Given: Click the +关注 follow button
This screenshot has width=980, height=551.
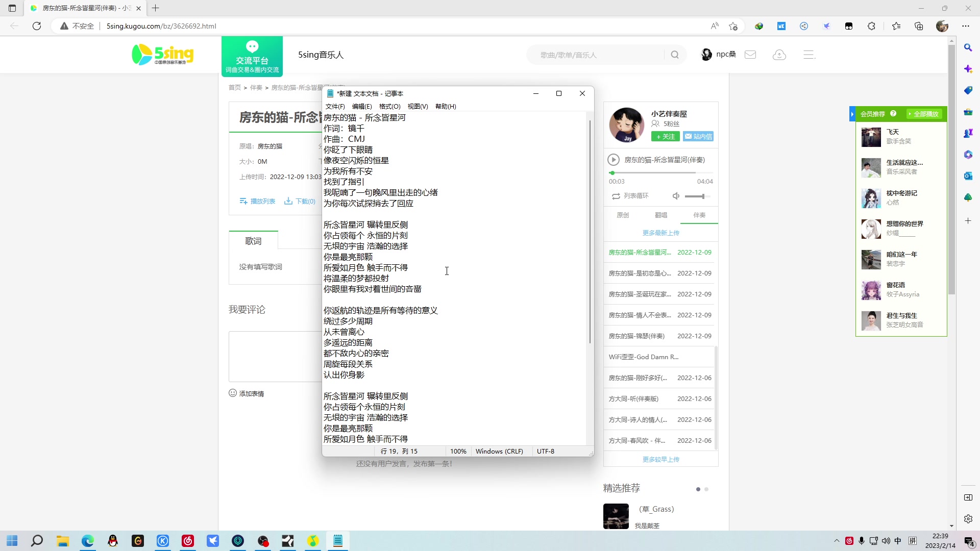Looking at the screenshot, I should click(x=665, y=136).
